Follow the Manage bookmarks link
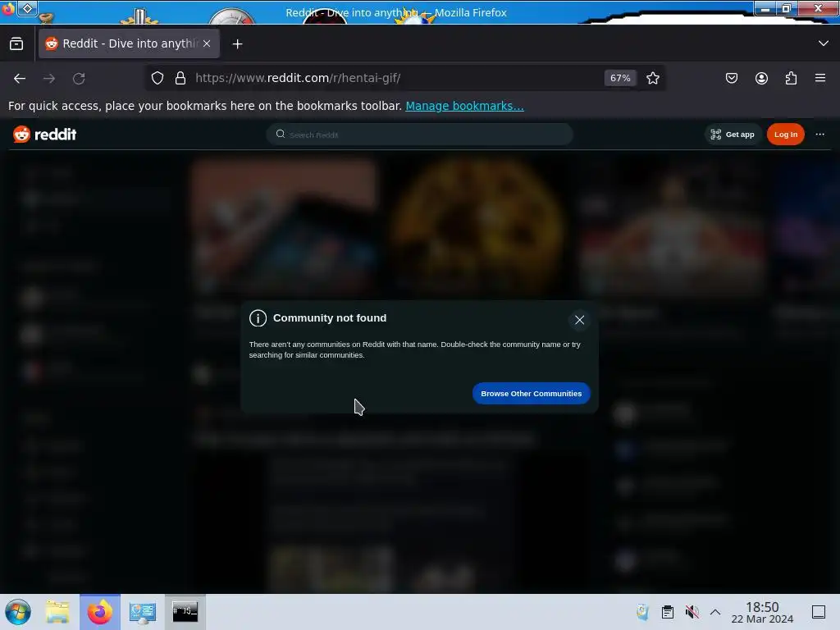 [x=464, y=106]
